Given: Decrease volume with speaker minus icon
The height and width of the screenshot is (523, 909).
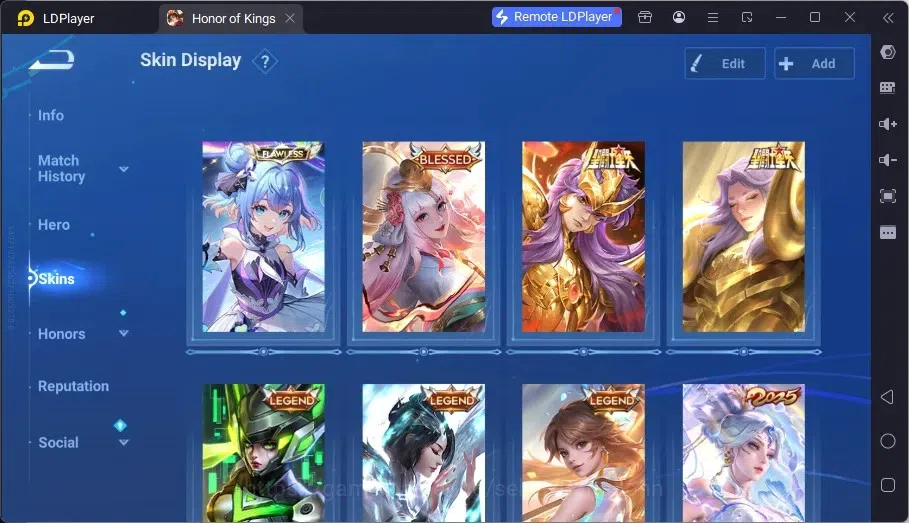Looking at the screenshot, I should pyautogui.click(x=888, y=159).
